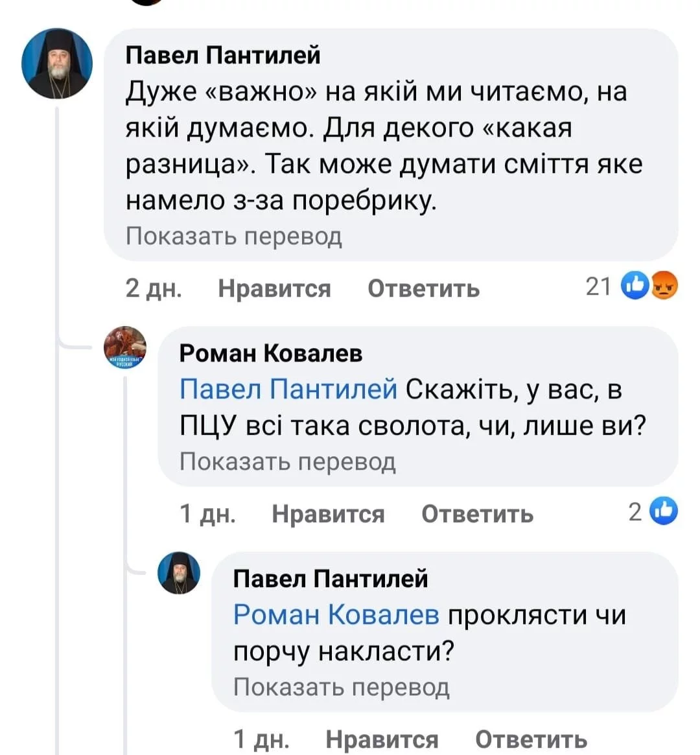Show translation of the 'проклясти' reply
The height and width of the screenshot is (755, 700).
click(x=341, y=687)
